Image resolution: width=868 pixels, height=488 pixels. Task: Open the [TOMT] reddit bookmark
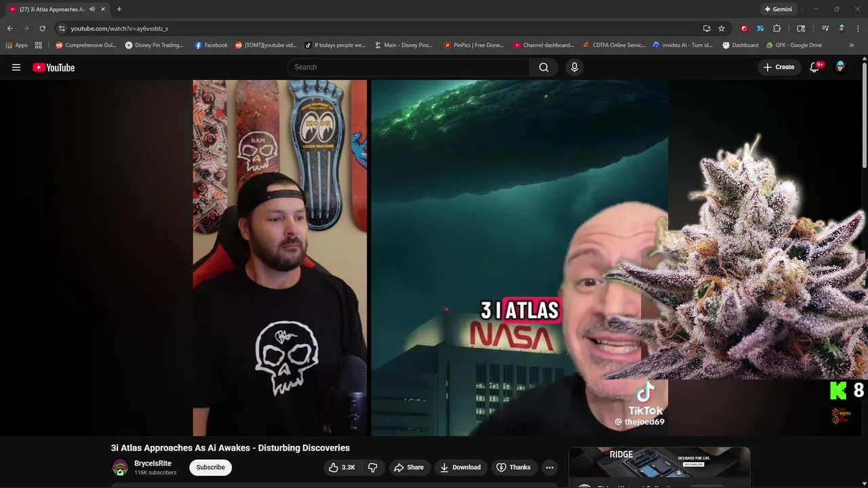[x=266, y=45]
